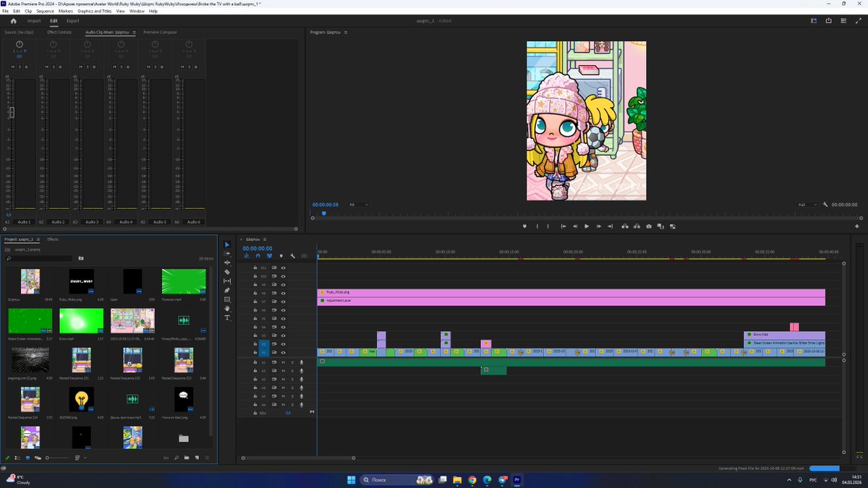Click New Item icon in Project panel
This screenshot has width=868, height=488.
pyautogui.click(x=195, y=458)
